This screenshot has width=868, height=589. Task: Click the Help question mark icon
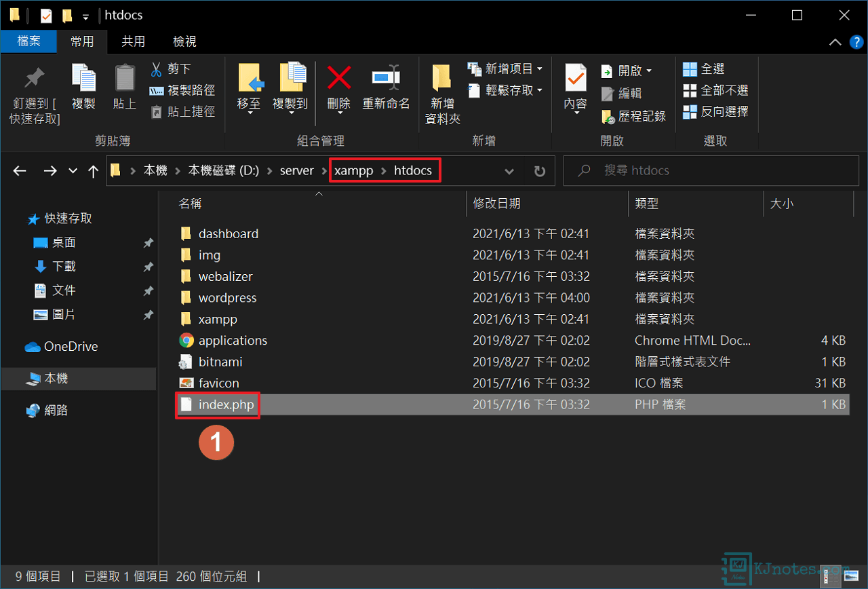point(856,42)
